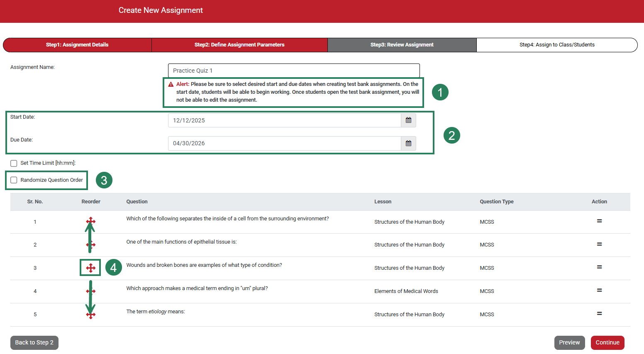
Task: Enable Randomize Question Order
Action: 14,180
